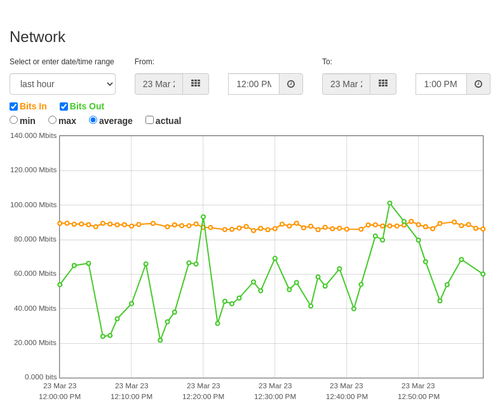Select the average radio button
This screenshot has height=403, width=500.
pyautogui.click(x=93, y=120)
